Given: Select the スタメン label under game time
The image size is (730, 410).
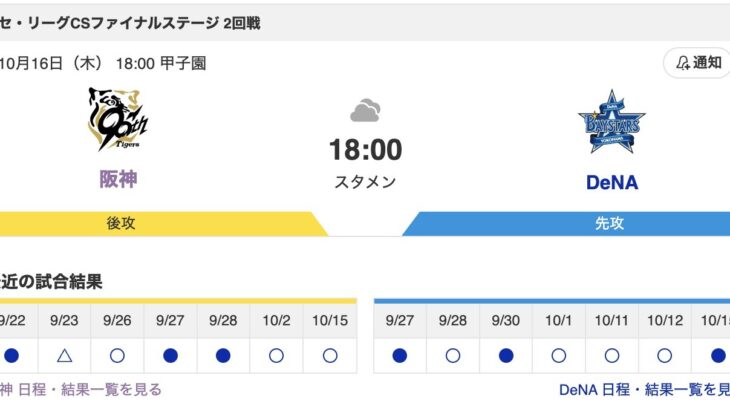Looking at the screenshot, I should pyautogui.click(x=365, y=182).
